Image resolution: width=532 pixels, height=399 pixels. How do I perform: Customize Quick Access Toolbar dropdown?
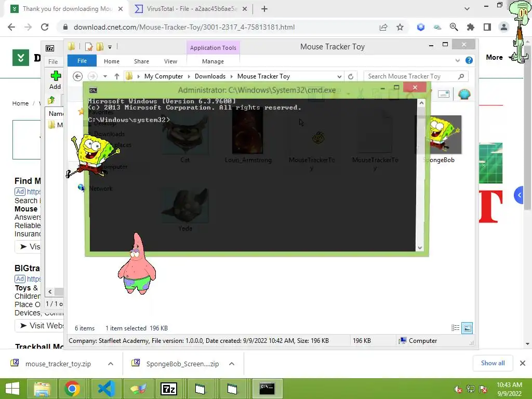110,47
